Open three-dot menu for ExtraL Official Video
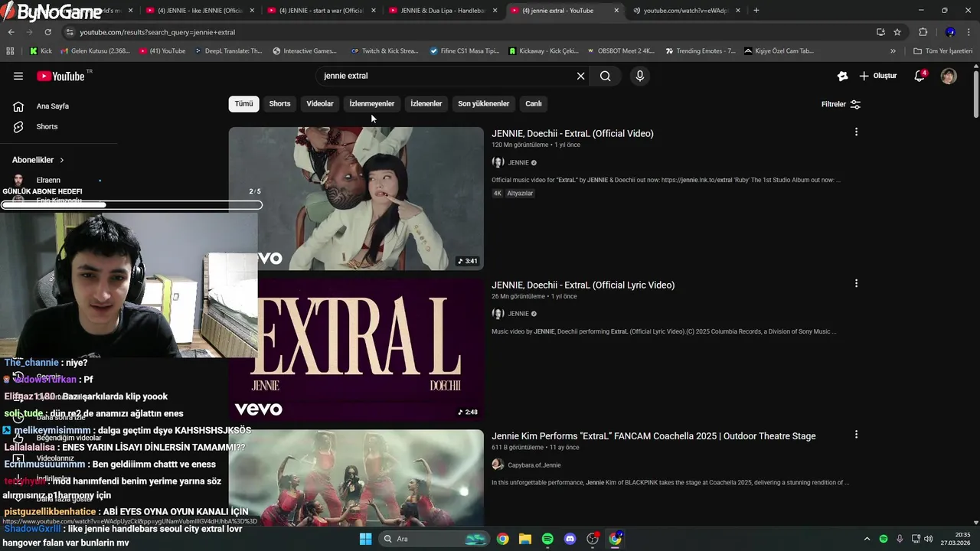This screenshot has height=551, width=980. coord(856,132)
